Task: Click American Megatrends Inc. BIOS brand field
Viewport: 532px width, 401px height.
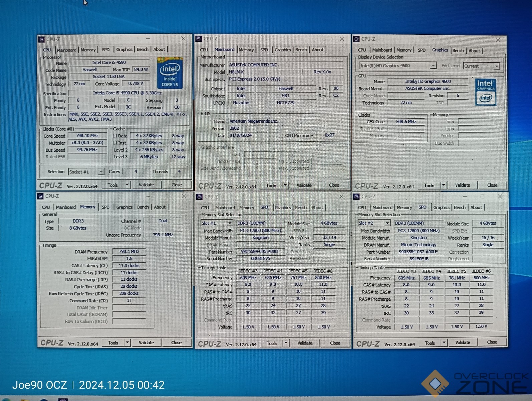Action: (286, 121)
